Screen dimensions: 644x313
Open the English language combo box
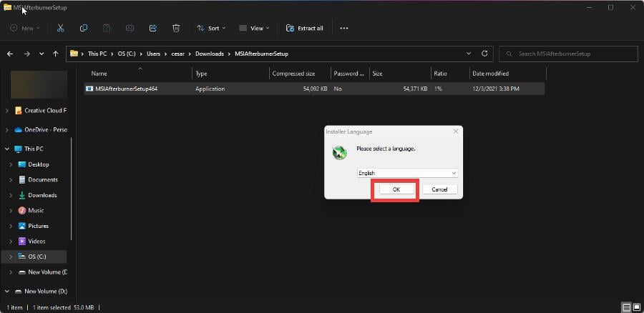407,173
